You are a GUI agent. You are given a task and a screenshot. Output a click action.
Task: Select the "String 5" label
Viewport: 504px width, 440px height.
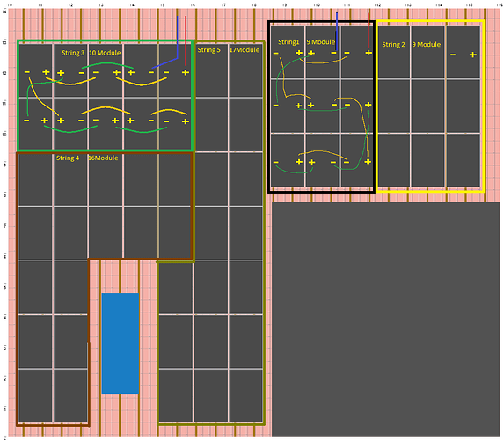(209, 50)
